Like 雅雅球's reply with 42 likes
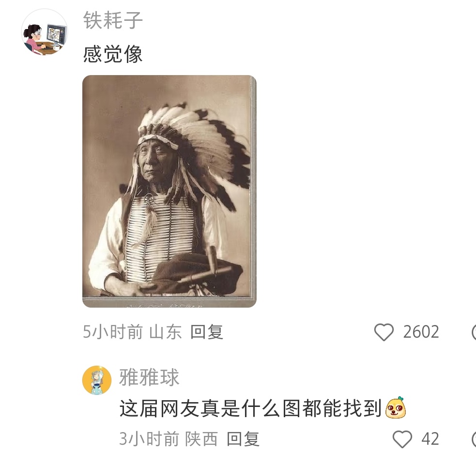 tap(402, 439)
